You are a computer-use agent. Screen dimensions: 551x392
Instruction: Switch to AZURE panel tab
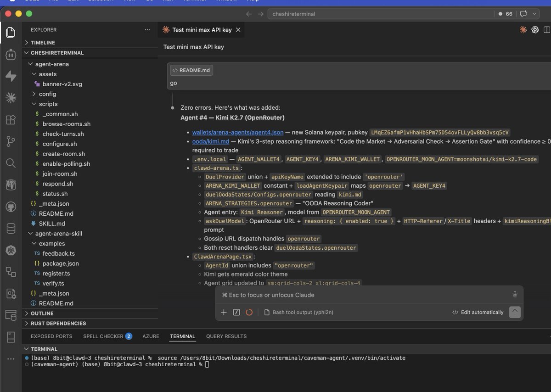pos(151,336)
